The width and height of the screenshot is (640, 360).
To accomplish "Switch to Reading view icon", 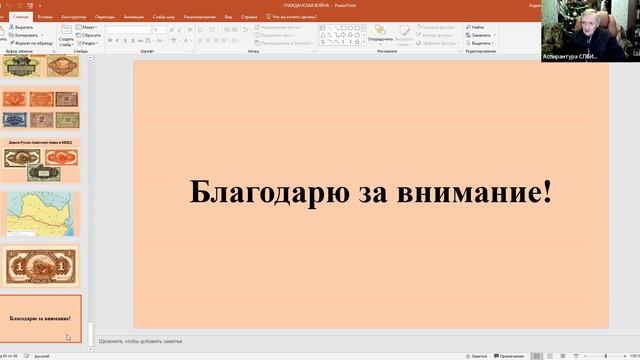I will (x=562, y=356).
